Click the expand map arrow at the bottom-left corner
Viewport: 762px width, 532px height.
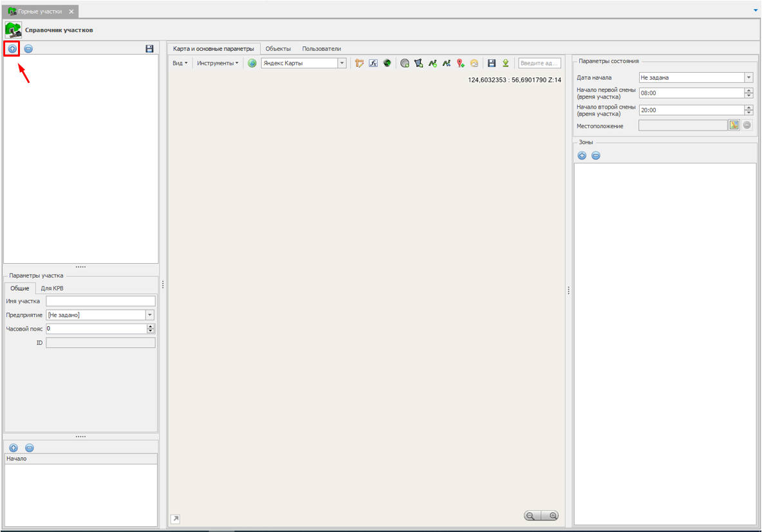pos(175,518)
